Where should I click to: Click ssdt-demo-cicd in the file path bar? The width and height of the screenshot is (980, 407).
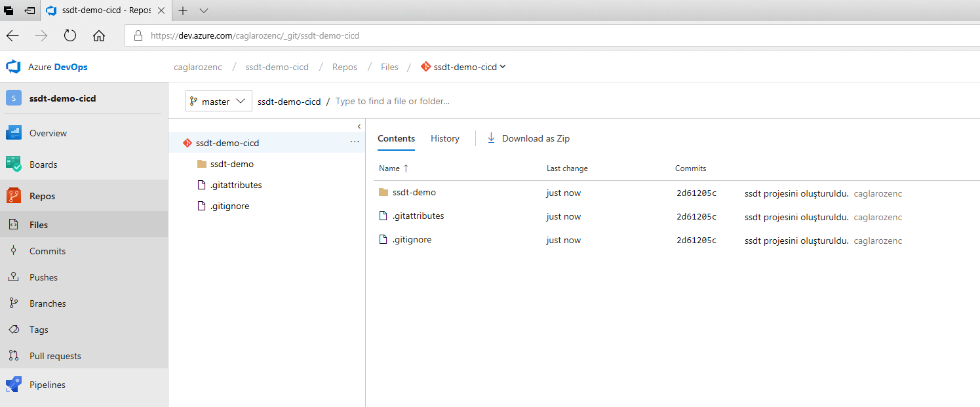tap(289, 102)
